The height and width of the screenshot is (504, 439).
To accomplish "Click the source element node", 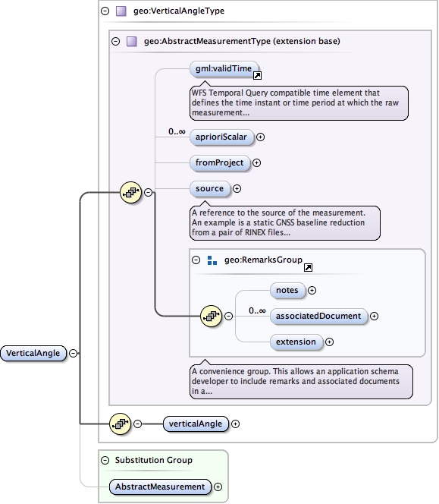I will tap(210, 188).
